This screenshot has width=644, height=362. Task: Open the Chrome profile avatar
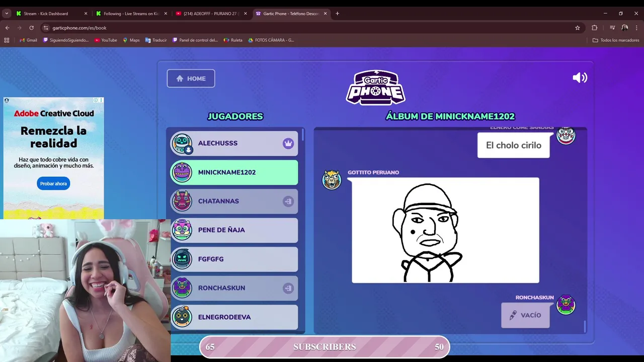(x=624, y=28)
